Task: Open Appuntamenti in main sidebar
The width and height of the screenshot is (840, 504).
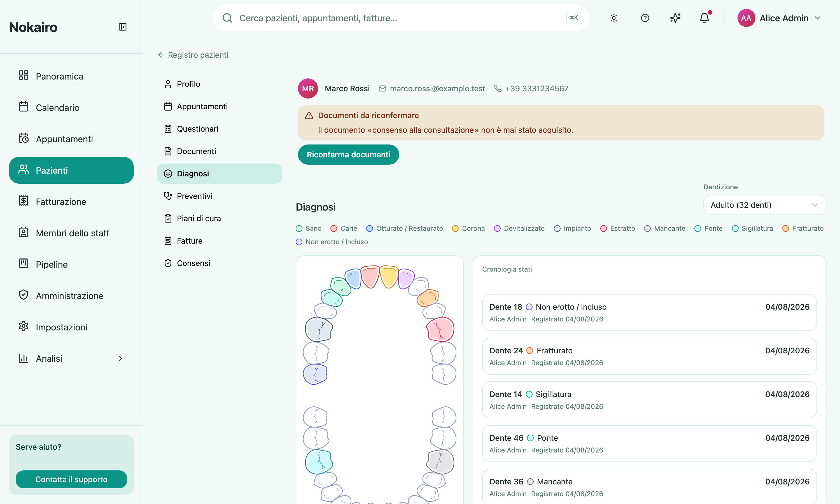Action: coord(71,139)
